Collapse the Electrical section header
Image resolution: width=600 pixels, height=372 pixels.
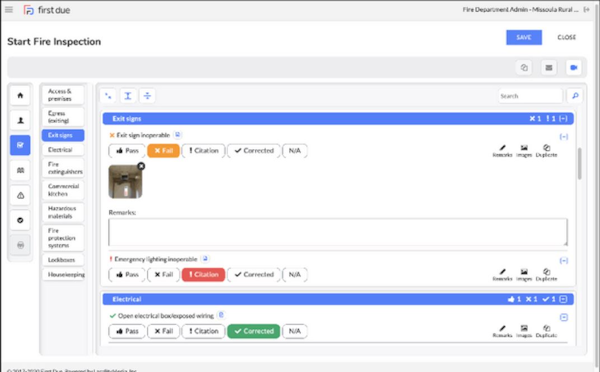(563, 299)
